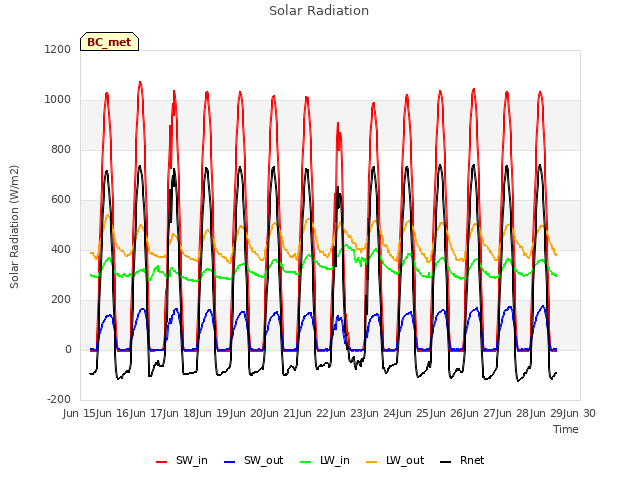This screenshot has height=480, width=640.
Task: Toggle Rnet series in legend
Action: pyautogui.click(x=462, y=460)
